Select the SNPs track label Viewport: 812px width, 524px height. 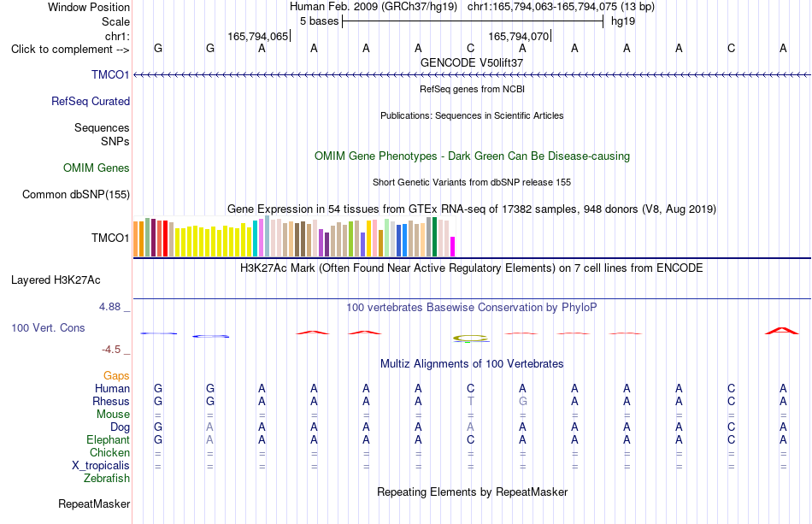pos(115,141)
